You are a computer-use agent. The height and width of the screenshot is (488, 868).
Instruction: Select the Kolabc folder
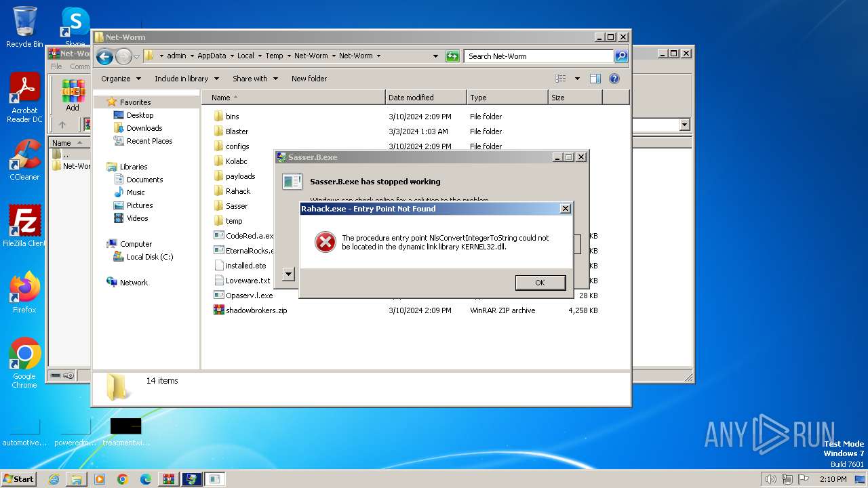pos(236,161)
